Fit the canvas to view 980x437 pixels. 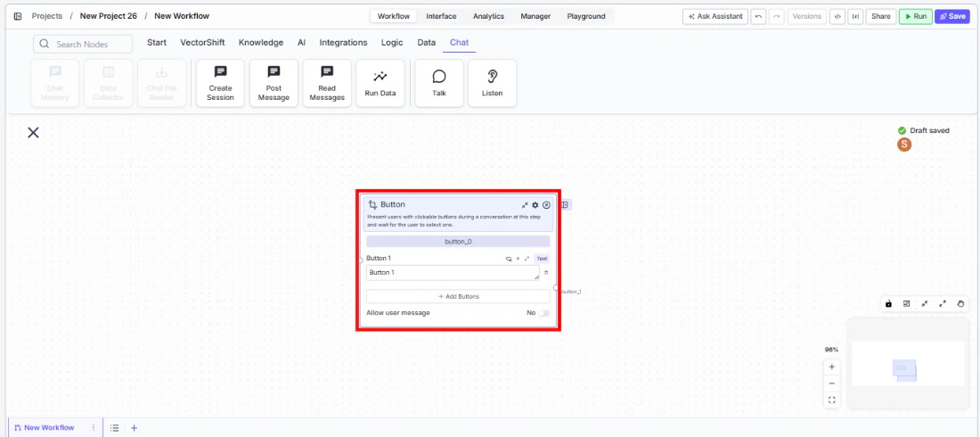pos(831,400)
